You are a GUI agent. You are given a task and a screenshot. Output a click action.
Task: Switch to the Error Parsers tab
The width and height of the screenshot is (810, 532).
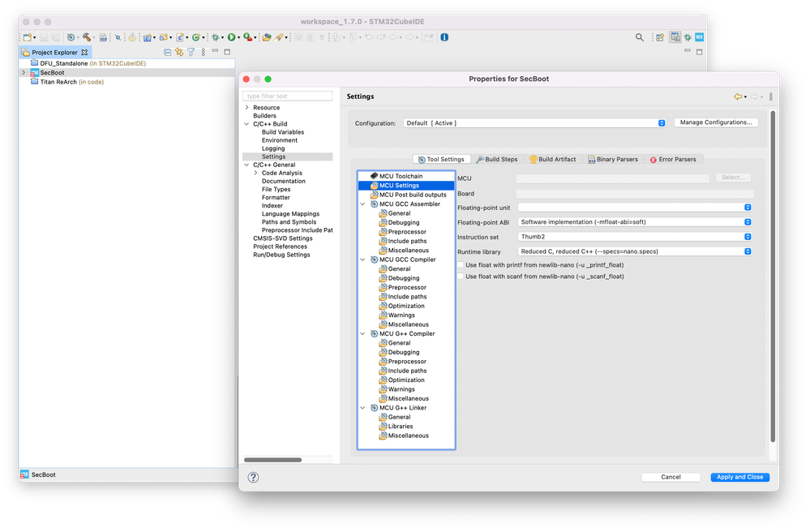click(673, 160)
